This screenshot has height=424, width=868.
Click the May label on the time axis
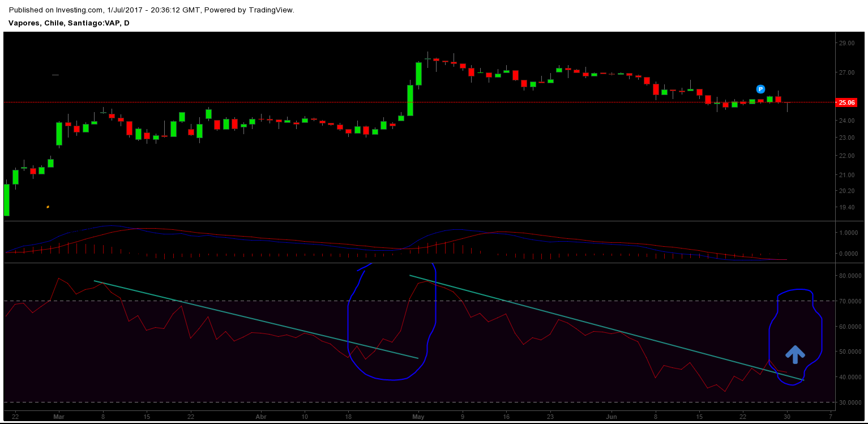(418, 417)
